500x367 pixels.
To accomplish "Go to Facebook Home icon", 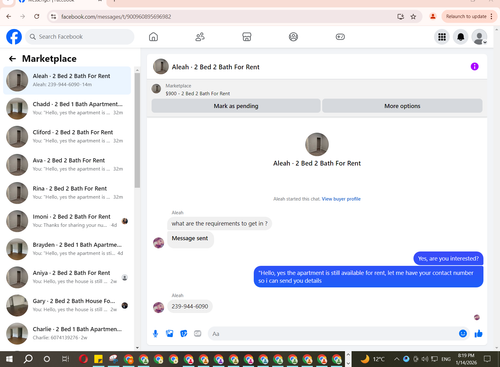I will coord(153,37).
